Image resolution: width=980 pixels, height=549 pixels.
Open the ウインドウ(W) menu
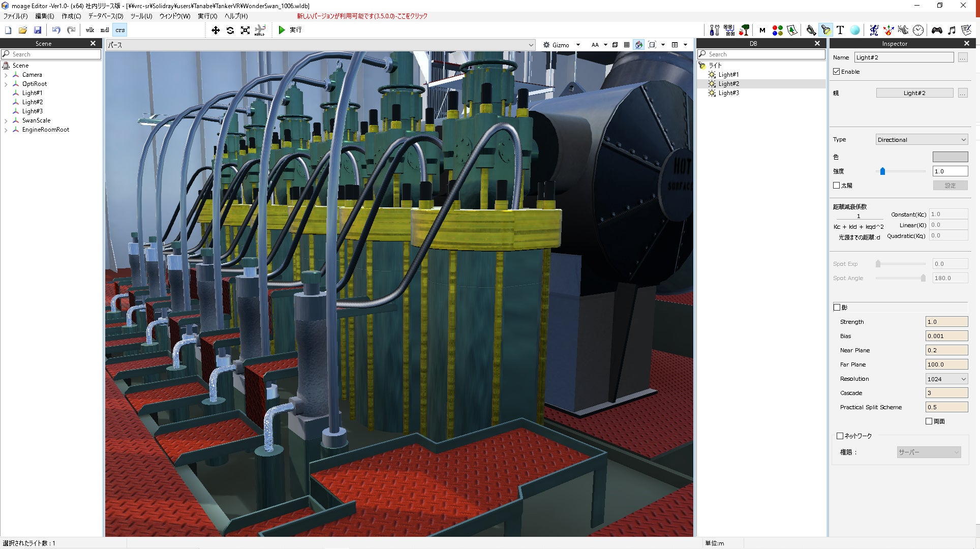[x=174, y=16]
